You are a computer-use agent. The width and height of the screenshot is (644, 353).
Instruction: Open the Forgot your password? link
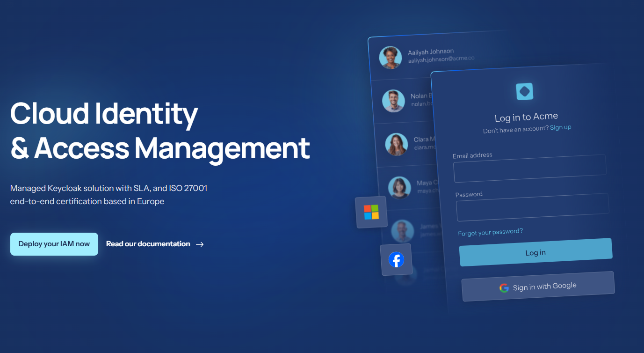pos(490,232)
